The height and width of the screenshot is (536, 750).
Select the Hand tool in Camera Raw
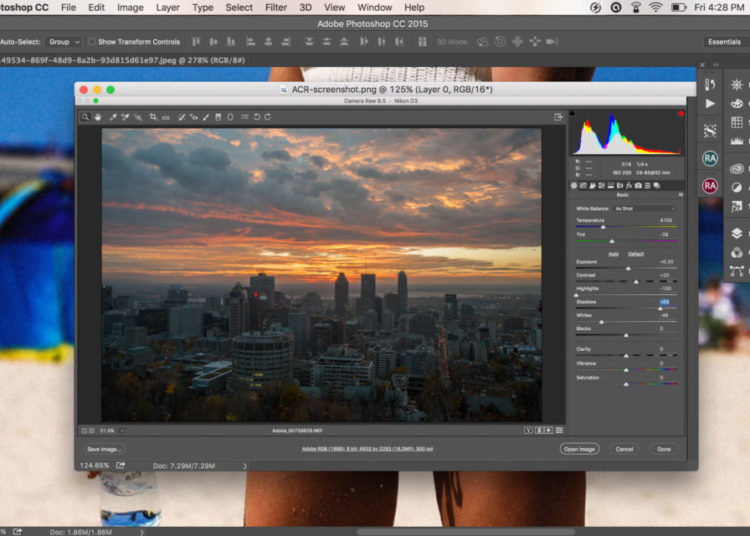98,117
